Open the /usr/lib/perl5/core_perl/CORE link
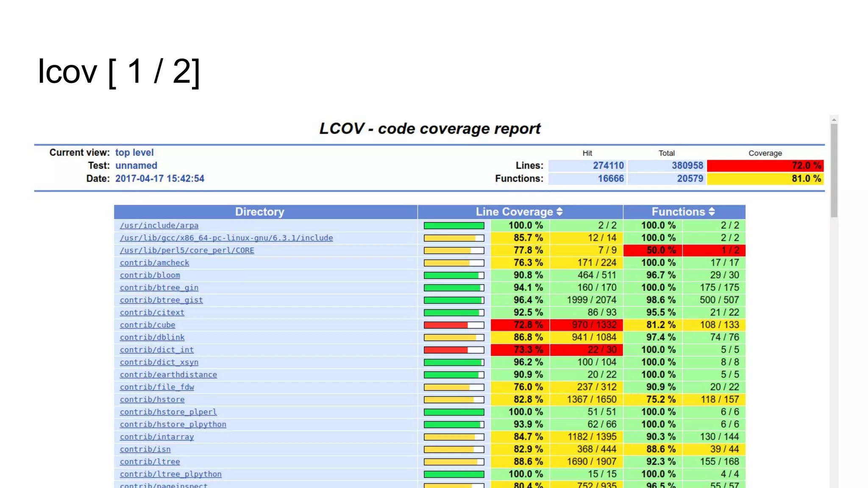868x488 pixels. pyautogui.click(x=187, y=251)
